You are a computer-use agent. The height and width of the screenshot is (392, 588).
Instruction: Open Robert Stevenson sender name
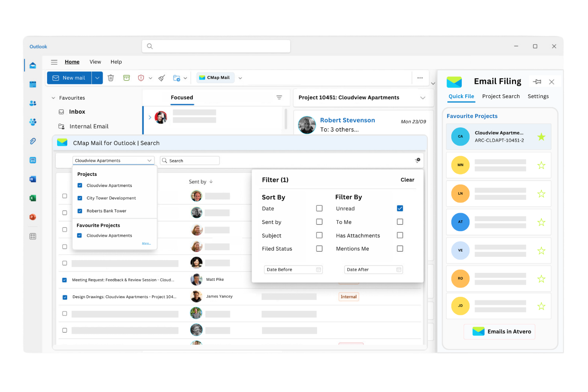348,120
